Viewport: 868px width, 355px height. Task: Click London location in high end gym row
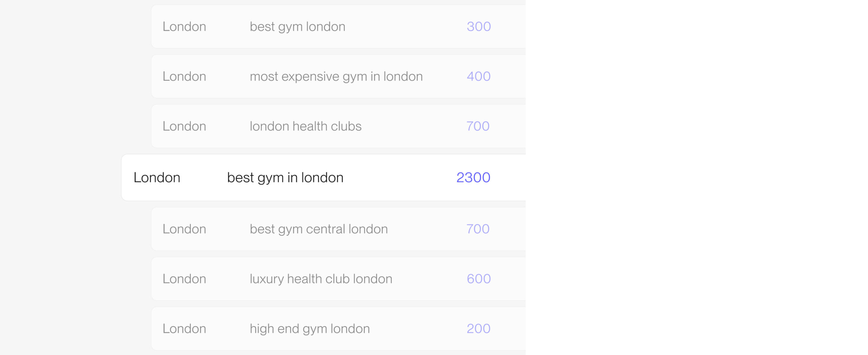click(x=184, y=329)
